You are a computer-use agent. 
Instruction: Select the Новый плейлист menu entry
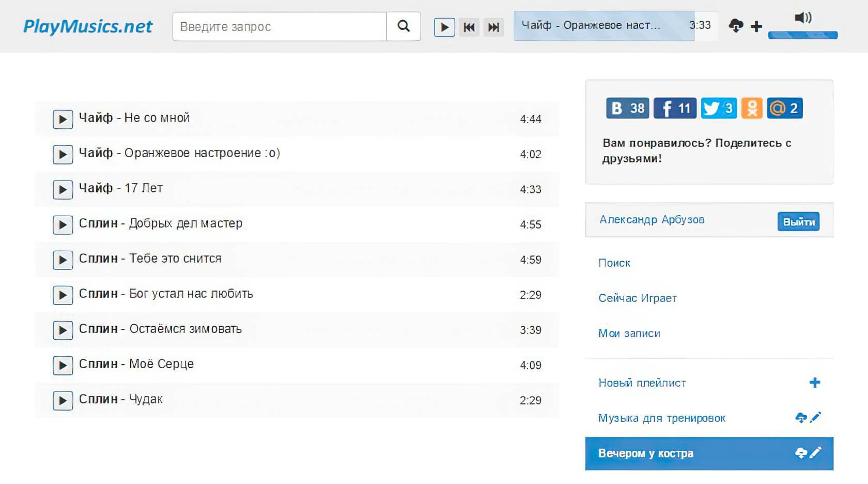642,383
